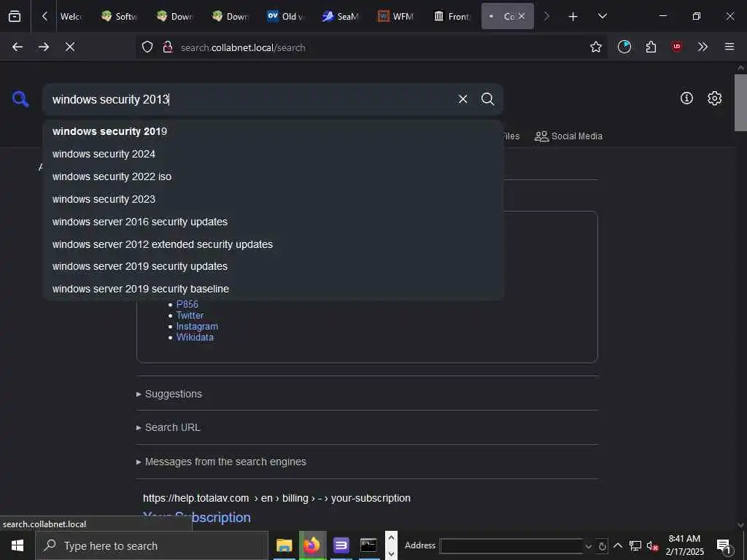The image size is (747, 560).
Task: Open uBlock Origin extension icon
Action: 677,47
